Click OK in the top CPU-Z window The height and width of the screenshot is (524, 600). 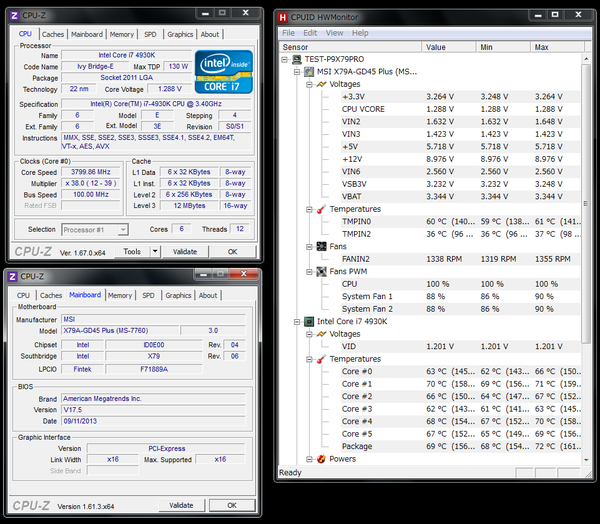(232, 251)
